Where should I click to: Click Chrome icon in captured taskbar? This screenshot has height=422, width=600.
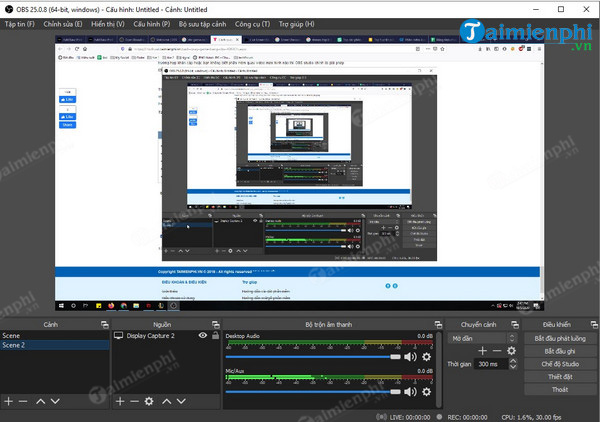click(124, 306)
